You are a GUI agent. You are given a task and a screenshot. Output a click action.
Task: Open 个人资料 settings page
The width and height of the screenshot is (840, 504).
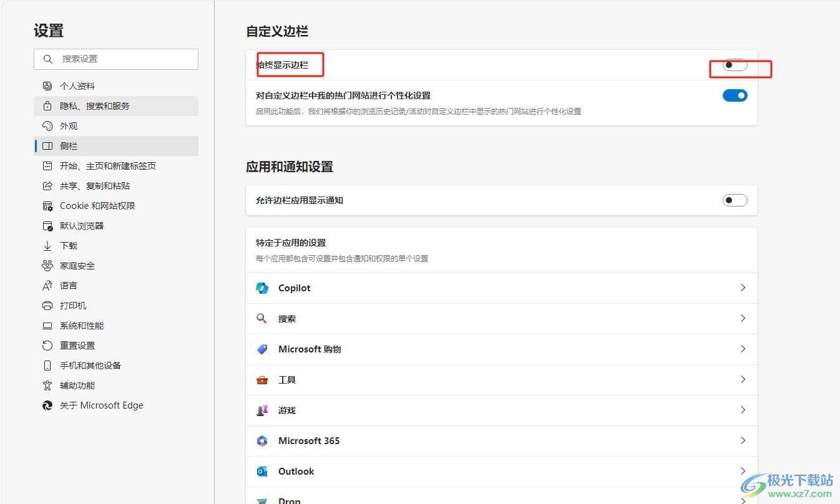coord(116,86)
